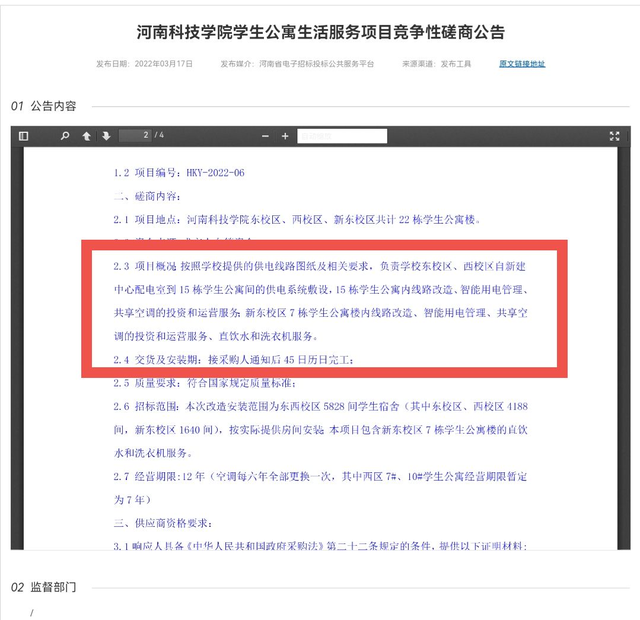Click the page number input field
Viewport: 640px width, 620px height.
(135, 135)
